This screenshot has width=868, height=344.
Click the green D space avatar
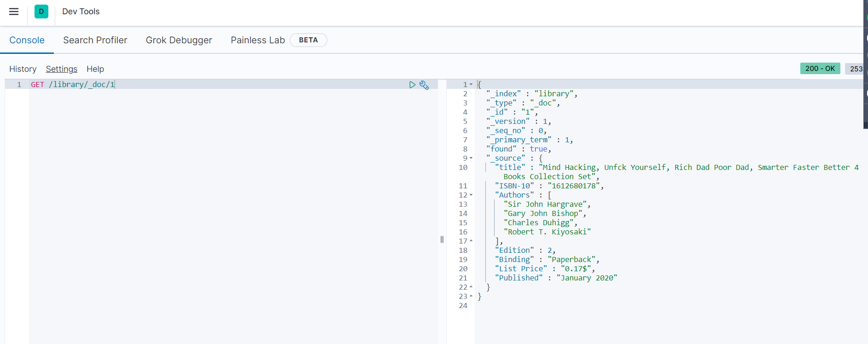pos(41,12)
